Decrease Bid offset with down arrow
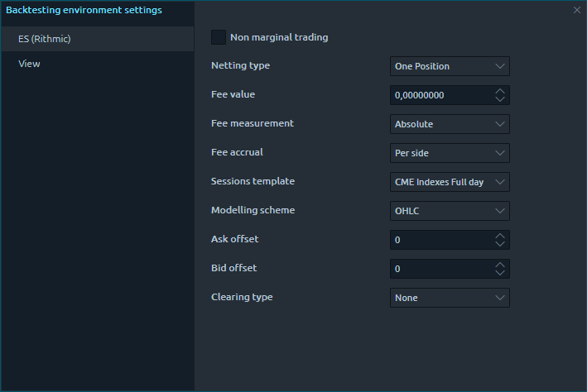This screenshot has height=392, width=587. [x=499, y=273]
